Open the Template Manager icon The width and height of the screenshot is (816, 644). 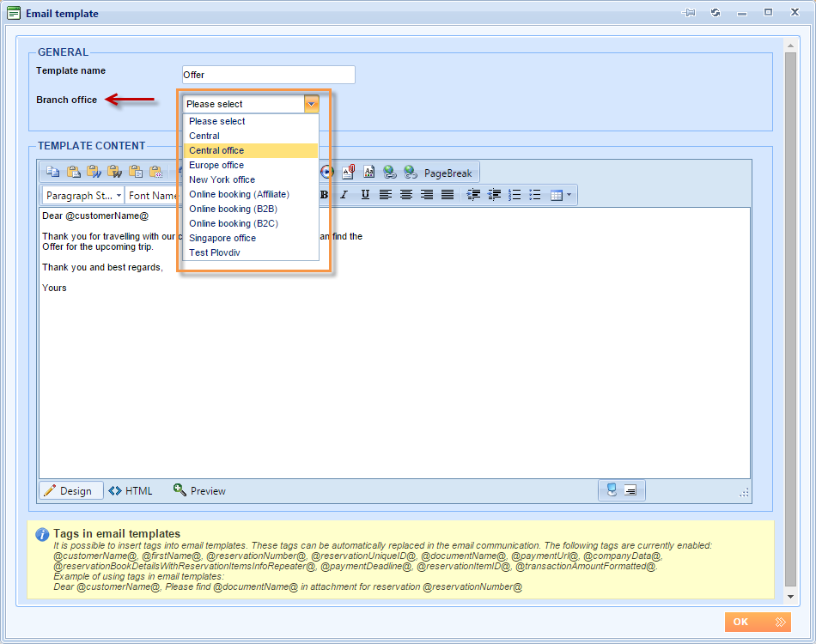pos(369,172)
